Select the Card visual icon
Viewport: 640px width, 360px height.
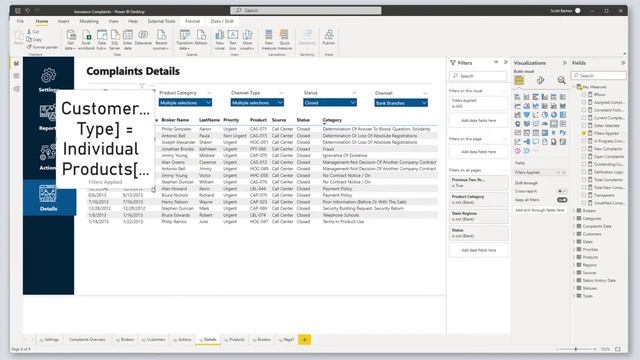[x=553, y=124]
